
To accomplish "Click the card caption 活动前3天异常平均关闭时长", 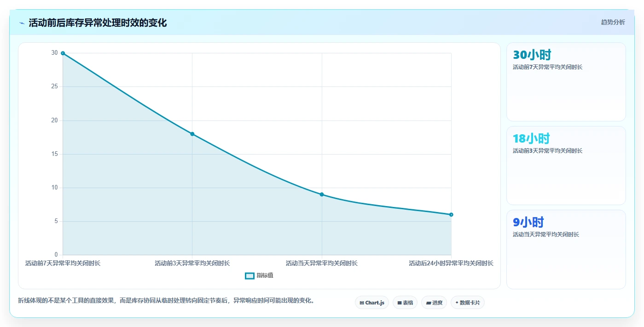I will click(548, 151).
